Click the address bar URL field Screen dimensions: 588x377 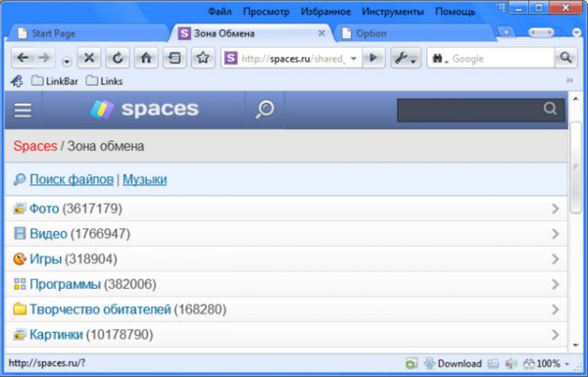291,58
